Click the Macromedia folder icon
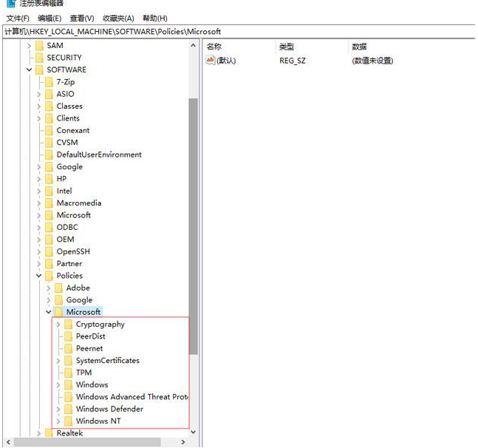This screenshot has width=478, height=448. click(x=49, y=203)
